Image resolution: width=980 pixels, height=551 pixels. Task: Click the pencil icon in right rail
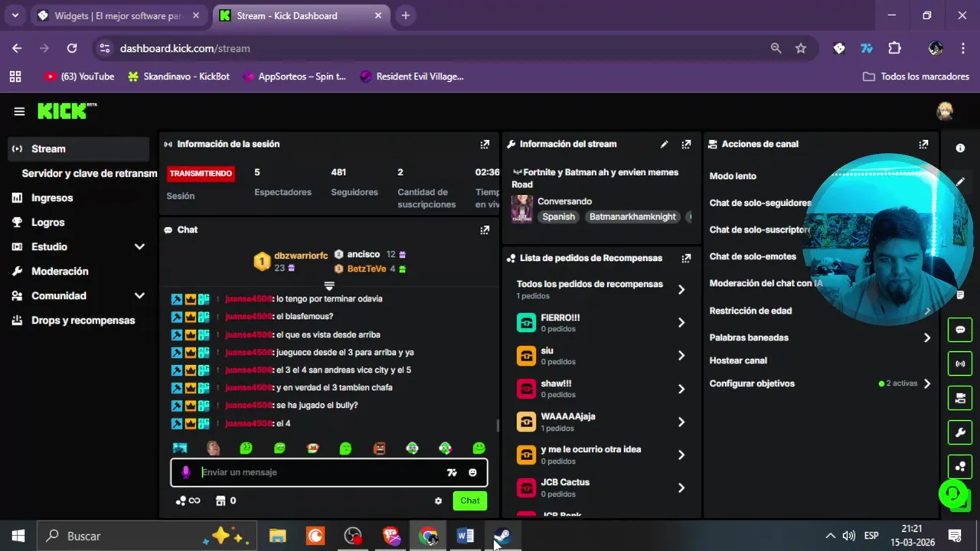[x=960, y=182]
